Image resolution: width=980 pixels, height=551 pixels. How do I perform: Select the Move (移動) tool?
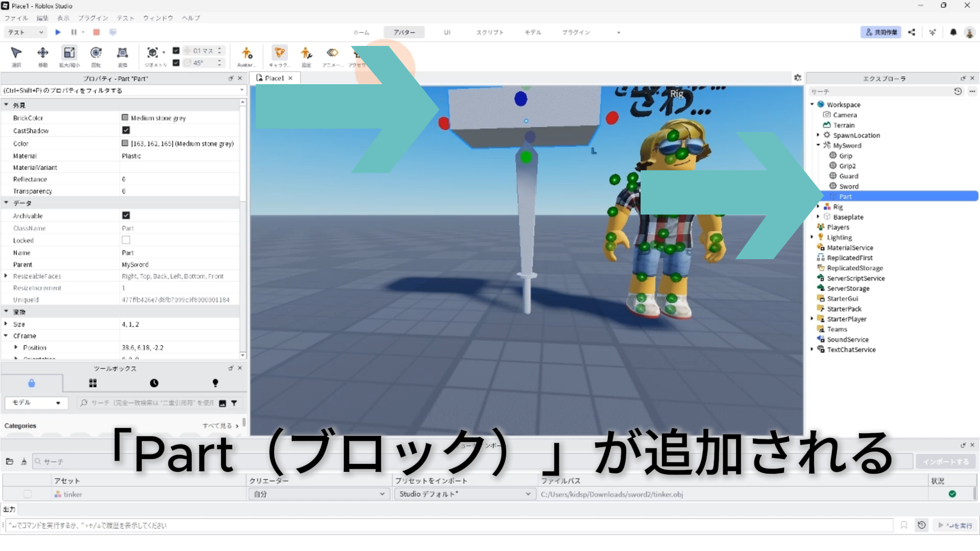(43, 53)
